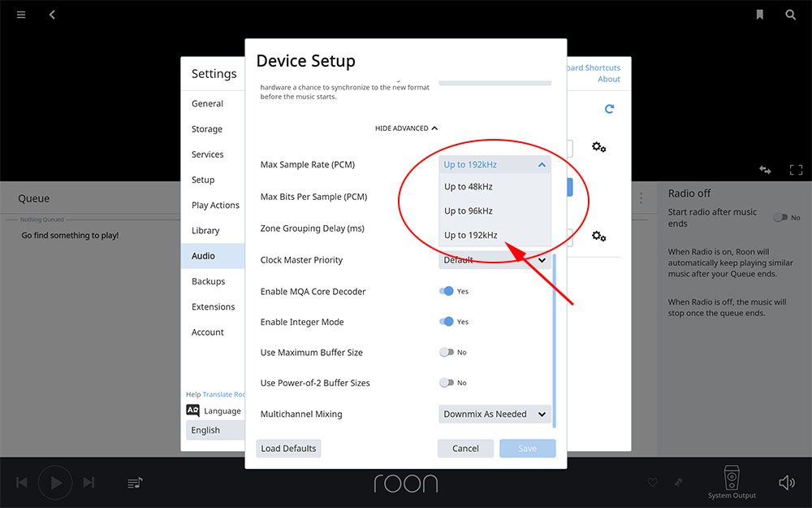The height and width of the screenshot is (508, 812).
Task: Click the back arrow icon
Action: tap(52, 15)
